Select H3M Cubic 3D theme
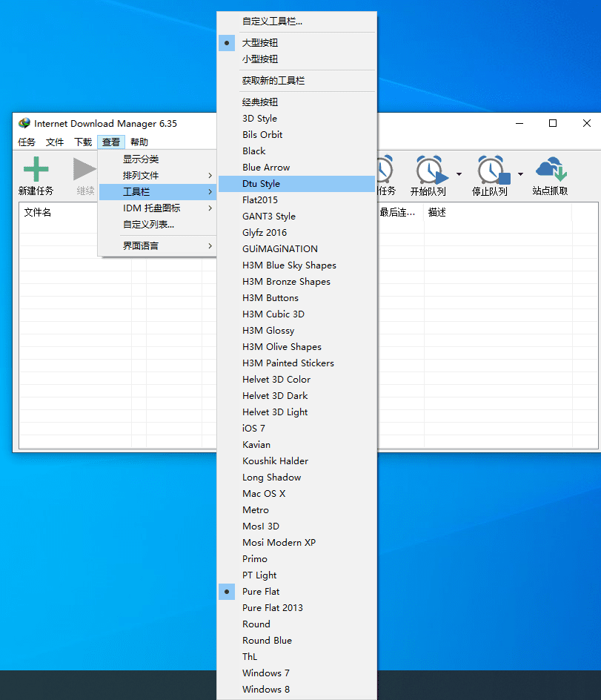Image resolution: width=601 pixels, height=700 pixels. click(296, 314)
